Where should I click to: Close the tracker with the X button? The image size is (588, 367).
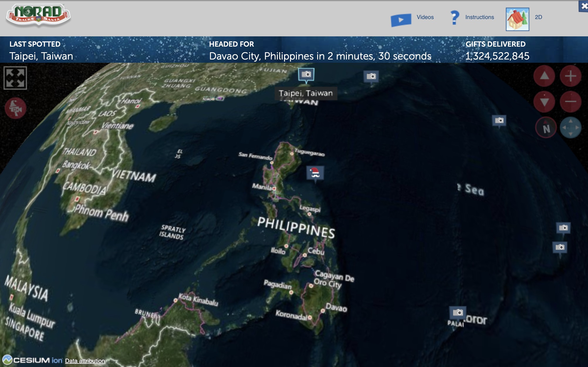[x=584, y=6]
